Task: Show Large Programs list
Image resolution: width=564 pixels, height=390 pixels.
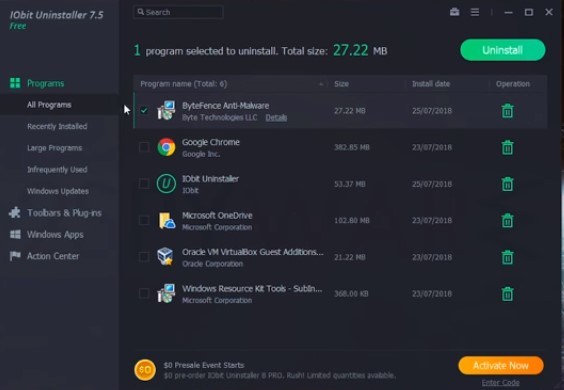Action: (55, 148)
